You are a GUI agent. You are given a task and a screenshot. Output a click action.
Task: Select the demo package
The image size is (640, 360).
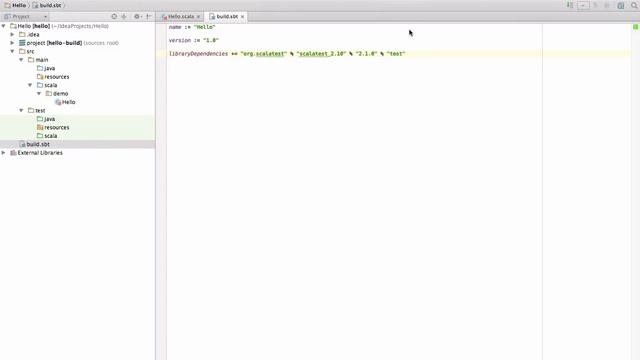57,94
